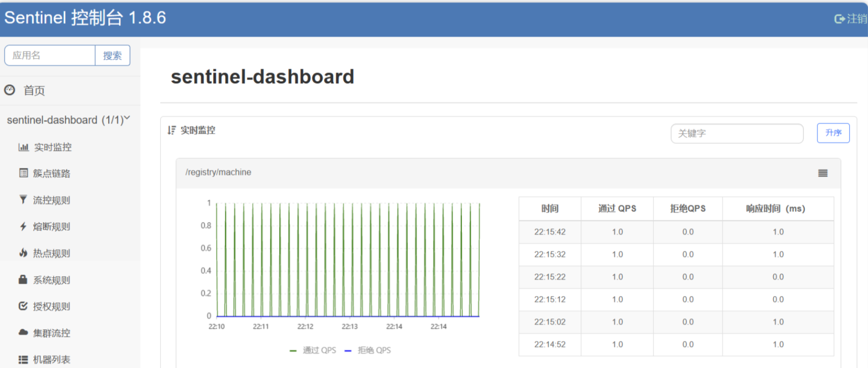Viewport: 868px width, 368px height.
Task: Go to 首页 home page
Action: (x=34, y=91)
